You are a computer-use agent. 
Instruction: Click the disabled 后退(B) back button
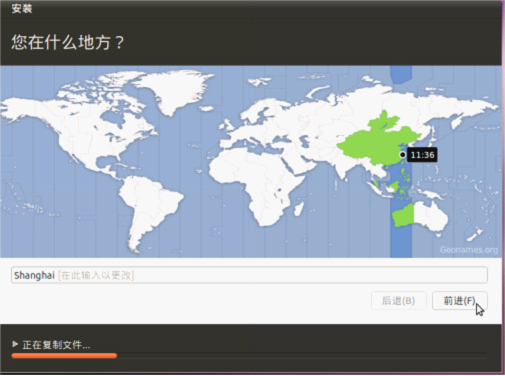click(399, 301)
